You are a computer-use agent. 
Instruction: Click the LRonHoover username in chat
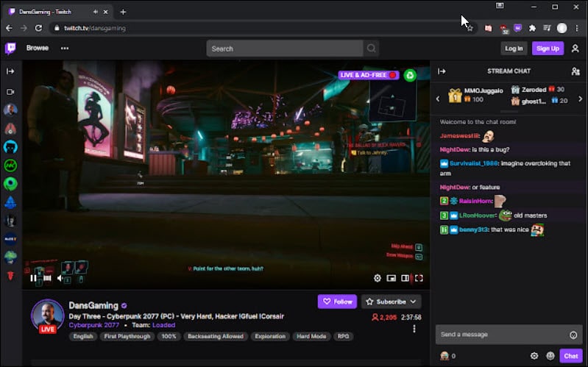point(477,215)
